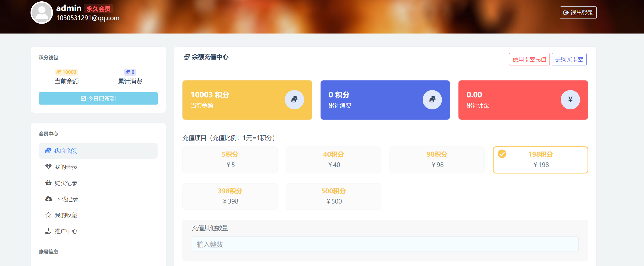Log out with 退出登录 button
The height and width of the screenshot is (266, 644).
click(x=578, y=13)
